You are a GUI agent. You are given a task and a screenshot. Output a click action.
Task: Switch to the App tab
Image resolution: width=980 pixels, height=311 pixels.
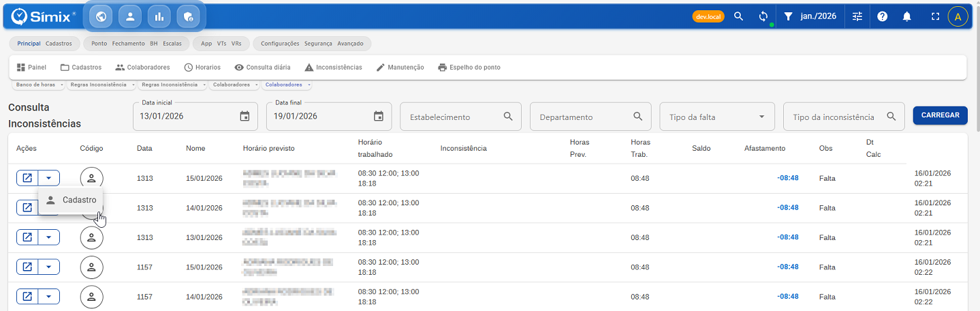coord(206,44)
